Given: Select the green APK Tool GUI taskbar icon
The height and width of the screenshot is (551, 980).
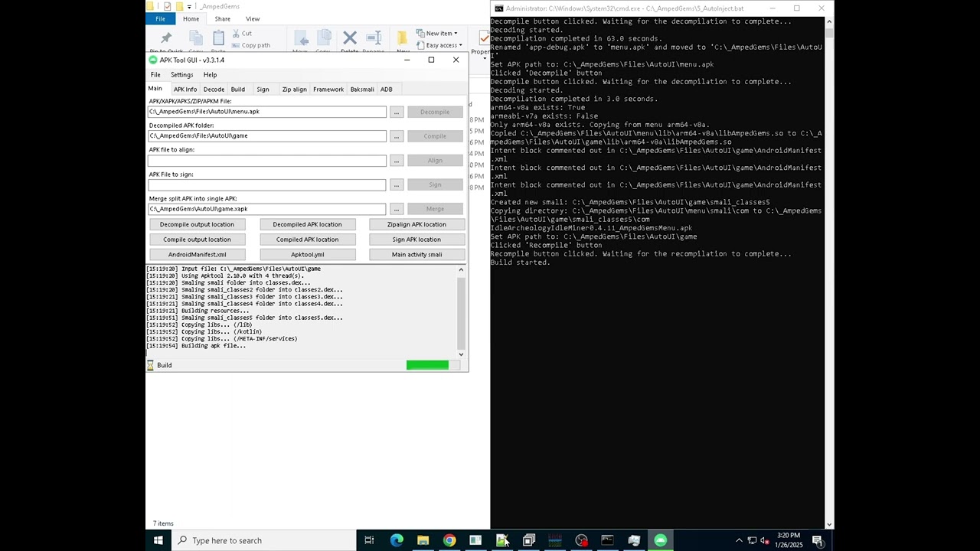Looking at the screenshot, I should pos(660,540).
